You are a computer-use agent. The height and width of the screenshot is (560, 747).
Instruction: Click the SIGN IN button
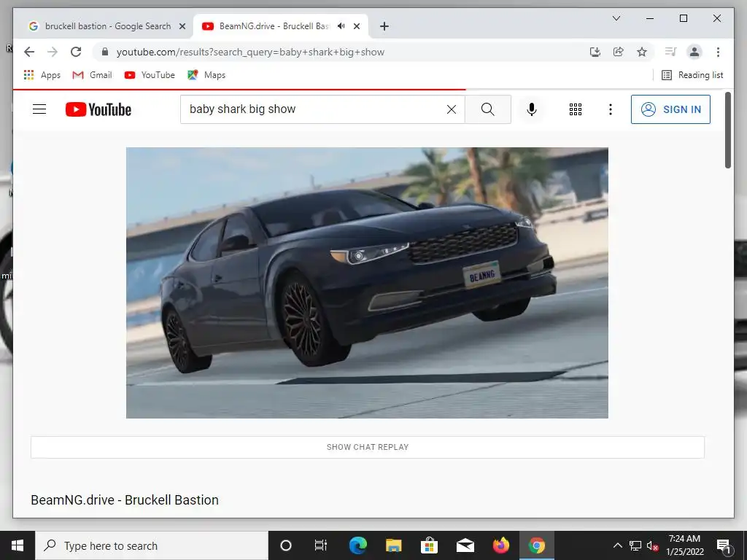pos(670,109)
